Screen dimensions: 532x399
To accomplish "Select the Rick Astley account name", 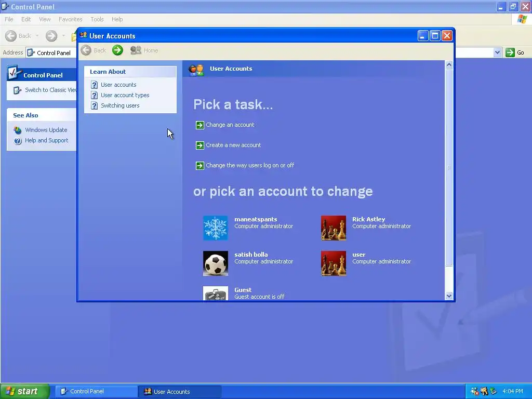I will point(368,219).
